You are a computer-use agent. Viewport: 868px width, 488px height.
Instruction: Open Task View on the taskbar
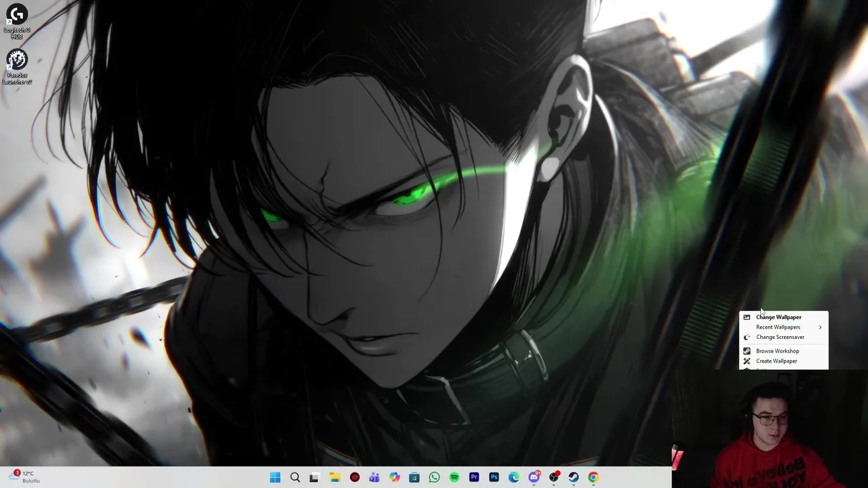click(314, 477)
